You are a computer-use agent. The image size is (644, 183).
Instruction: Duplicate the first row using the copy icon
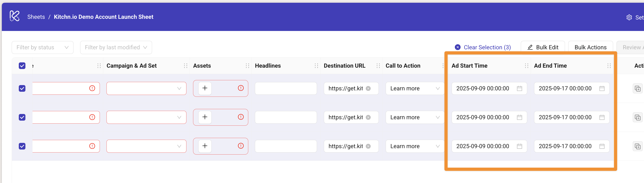tap(637, 89)
